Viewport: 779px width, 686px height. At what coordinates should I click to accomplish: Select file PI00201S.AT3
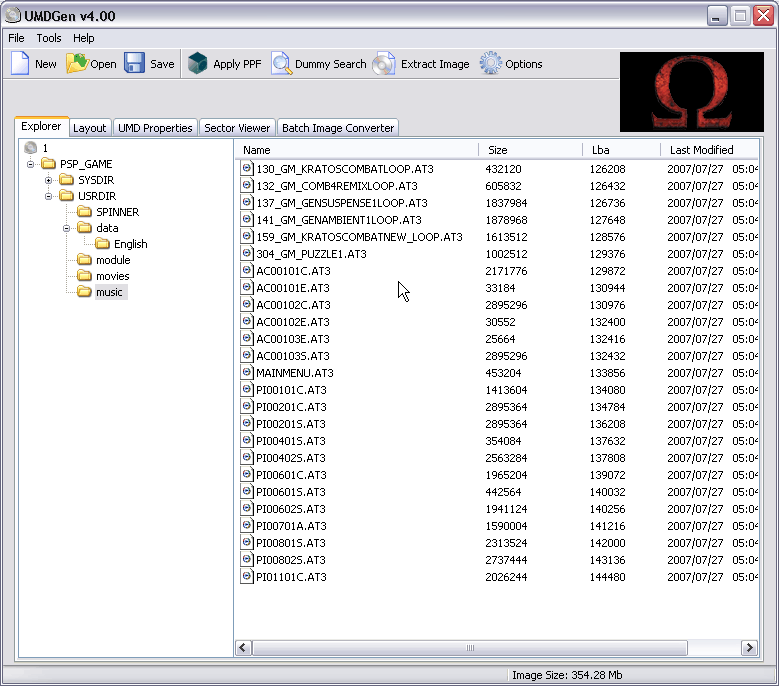[291, 424]
